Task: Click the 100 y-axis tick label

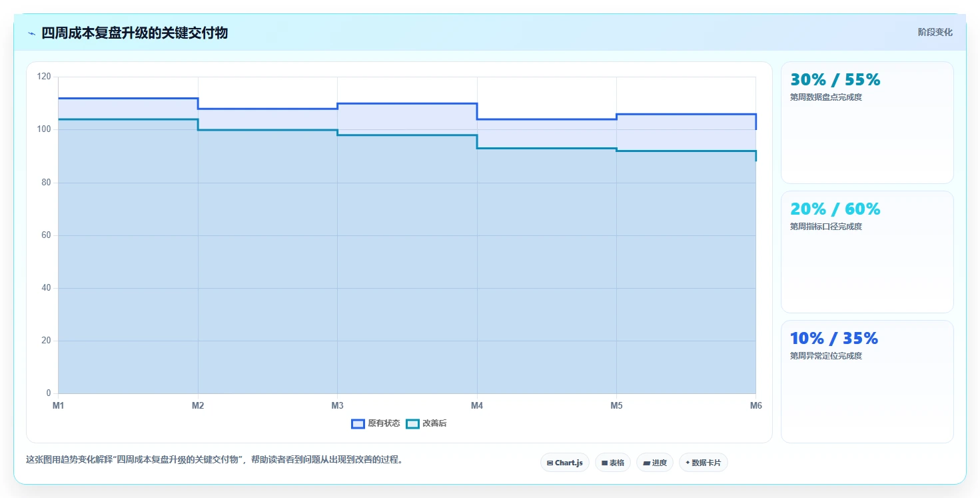Action: coord(44,129)
